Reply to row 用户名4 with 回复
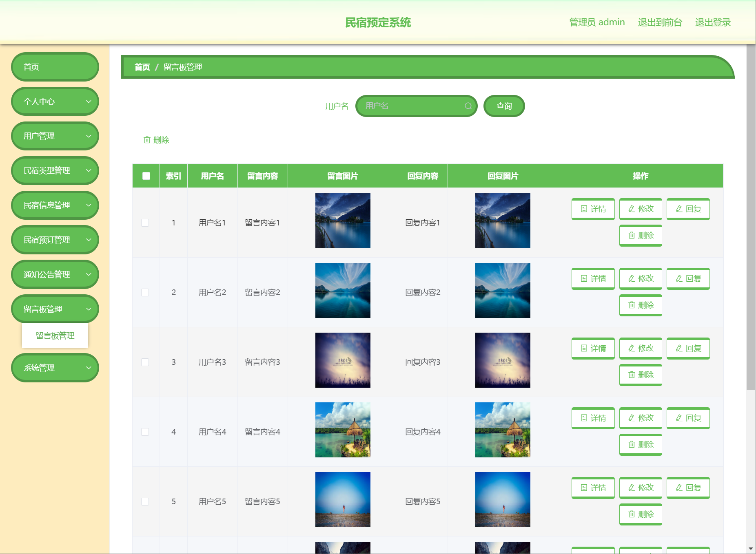Image resolution: width=756 pixels, height=554 pixels. [x=688, y=418]
